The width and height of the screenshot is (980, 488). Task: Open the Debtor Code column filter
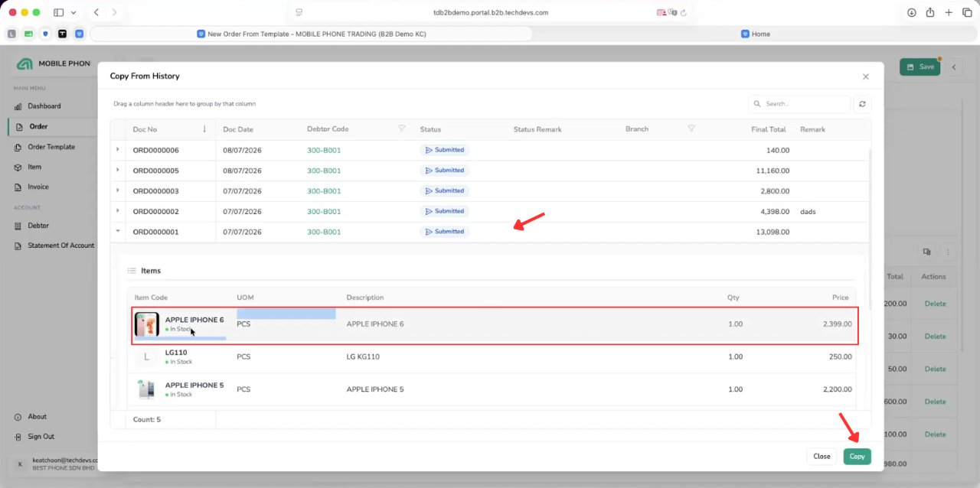point(402,129)
